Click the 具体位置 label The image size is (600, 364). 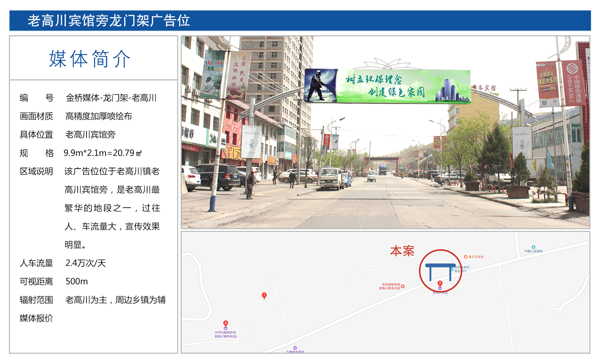tap(36, 134)
